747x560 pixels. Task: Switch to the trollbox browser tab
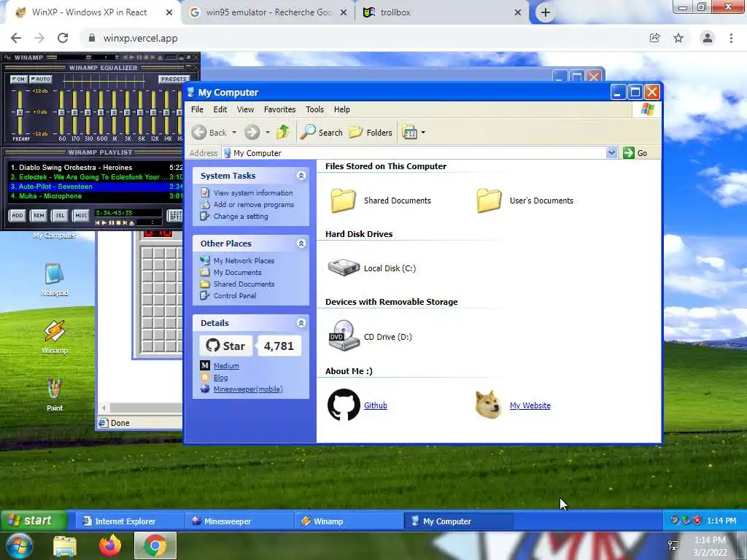(x=441, y=12)
